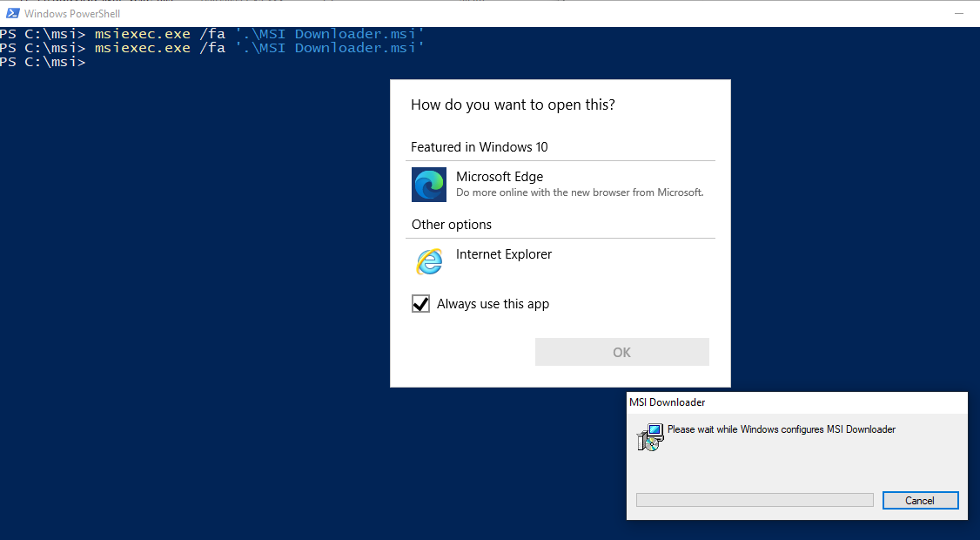980x540 pixels.
Task: Click the PowerShell icon in the title bar
Action: (x=13, y=13)
